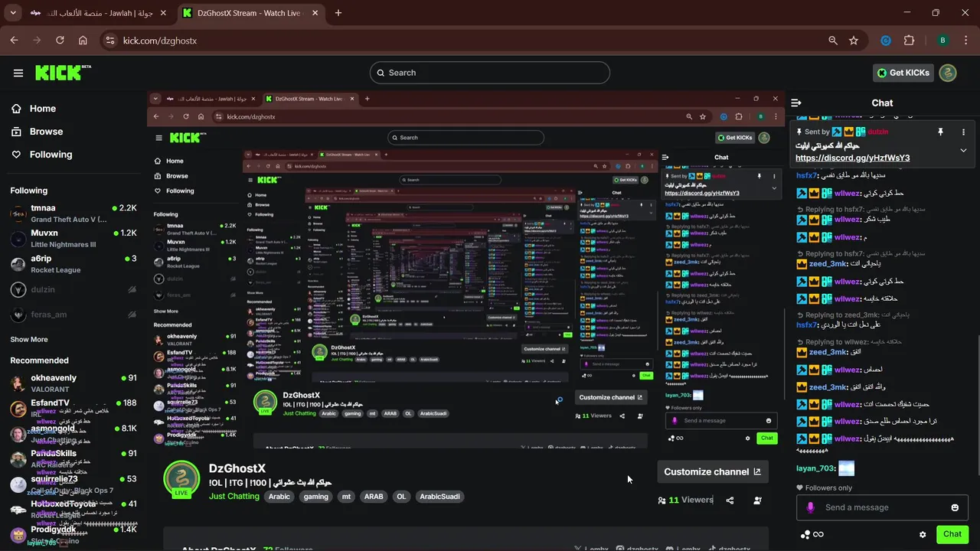The image size is (980, 551).
Task: Click the ArabicSuadi tag
Action: tap(440, 497)
